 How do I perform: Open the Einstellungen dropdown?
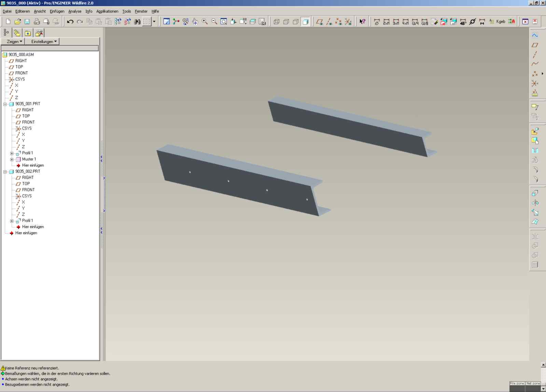pos(44,42)
